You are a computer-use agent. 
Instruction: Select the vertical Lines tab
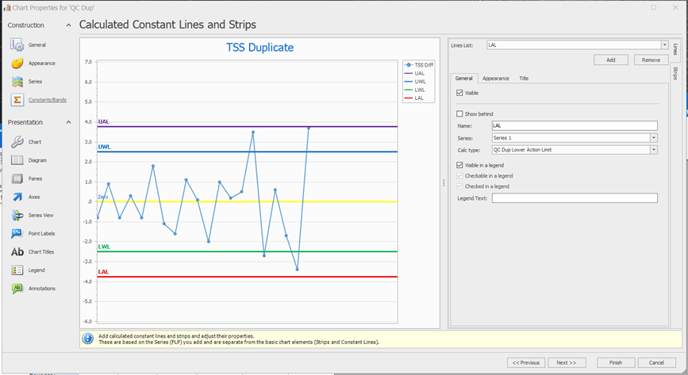pos(675,50)
